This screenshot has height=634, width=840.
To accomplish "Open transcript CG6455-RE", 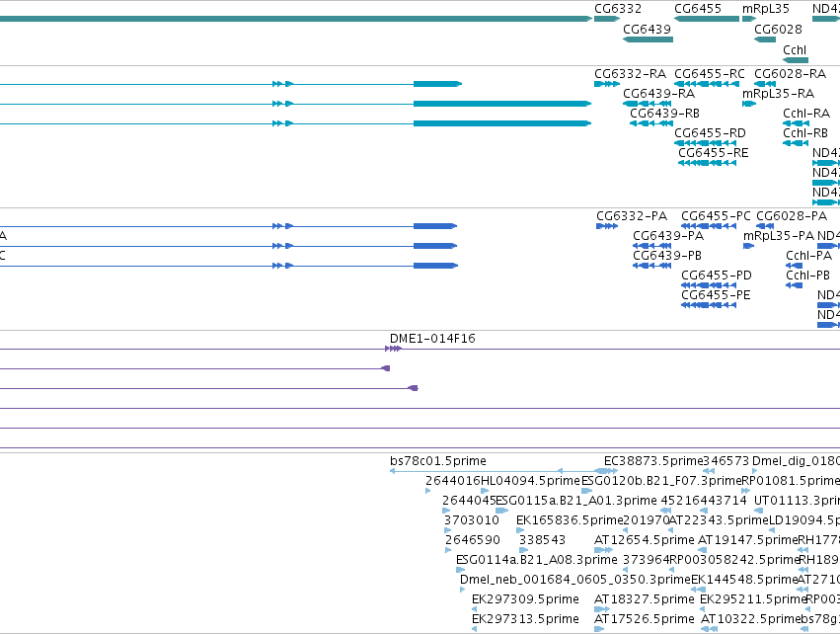I will point(713,153).
